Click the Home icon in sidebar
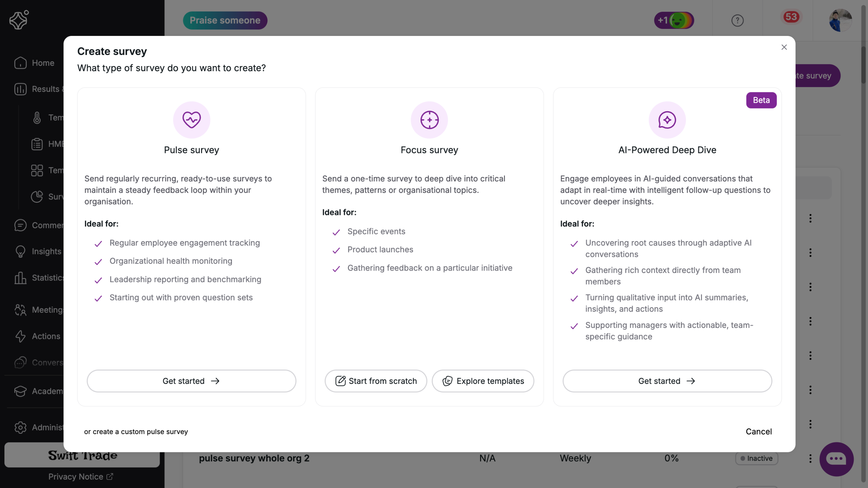Screen dimensions: 868x488 coord(20,63)
